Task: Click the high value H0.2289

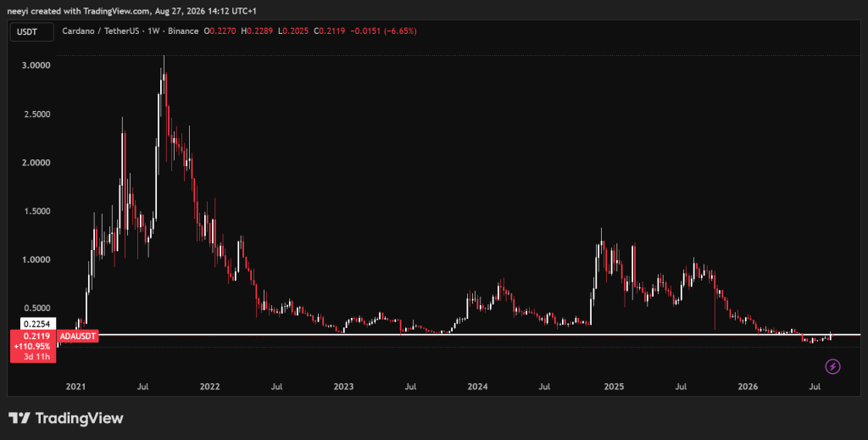Action: (258, 31)
